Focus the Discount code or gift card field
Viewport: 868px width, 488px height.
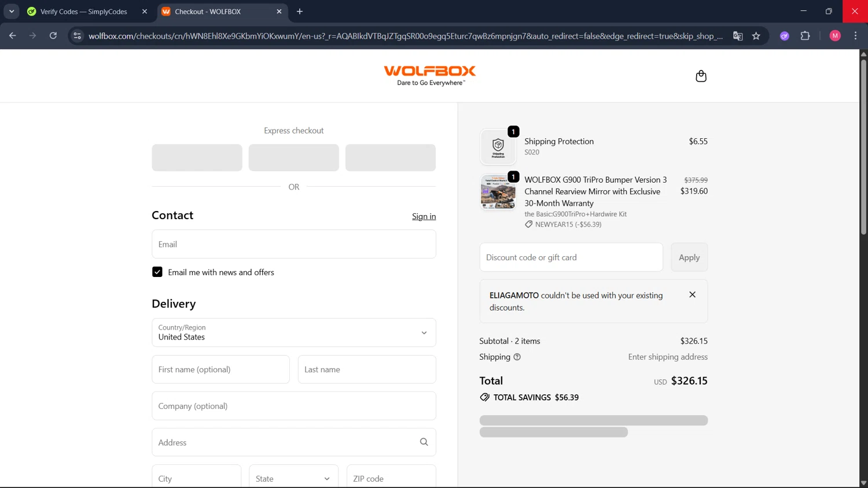(x=571, y=257)
